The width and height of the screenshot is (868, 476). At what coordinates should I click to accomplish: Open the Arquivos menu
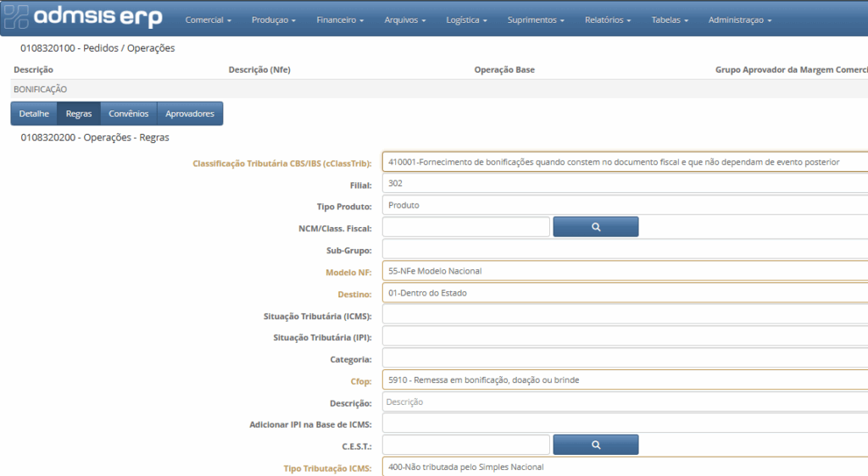click(405, 19)
